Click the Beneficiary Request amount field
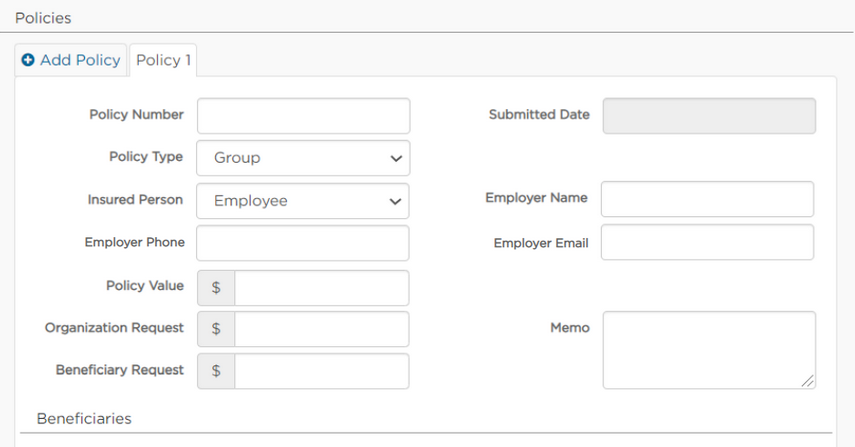 322,371
